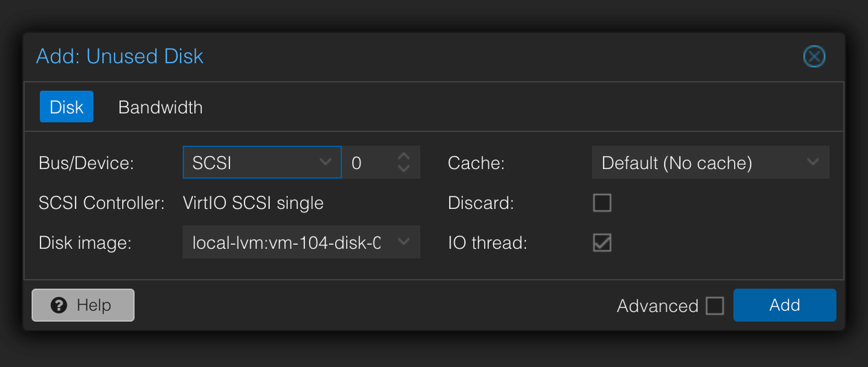Close the Add Unused Disk dialog
The height and width of the screenshot is (367, 868).
814,56
